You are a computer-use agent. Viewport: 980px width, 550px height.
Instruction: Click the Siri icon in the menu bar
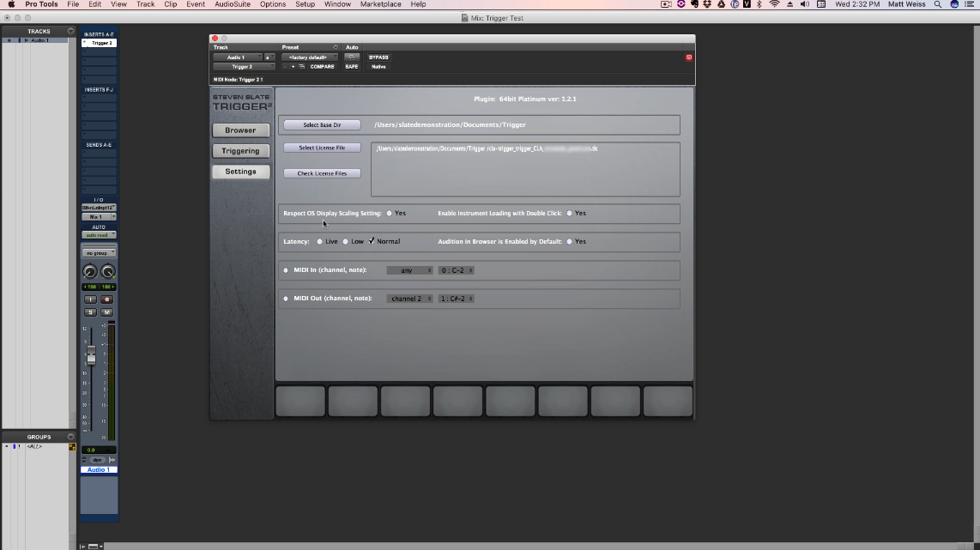click(x=954, y=4)
